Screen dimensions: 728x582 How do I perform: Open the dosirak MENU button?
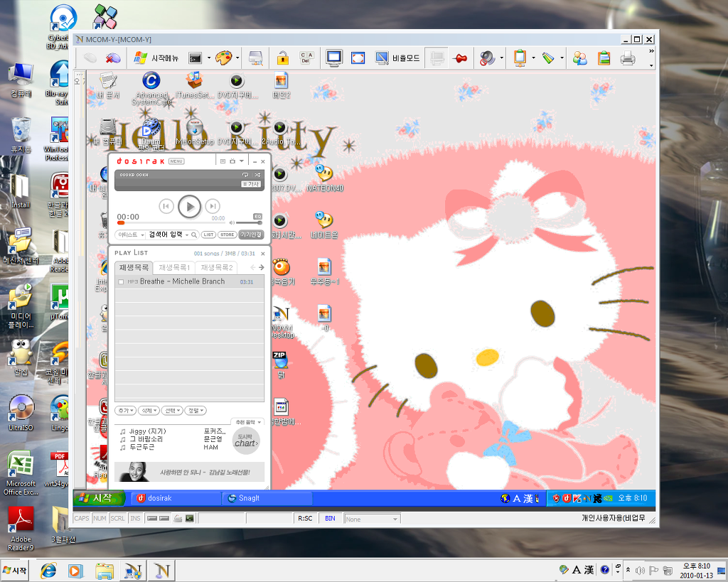176,161
